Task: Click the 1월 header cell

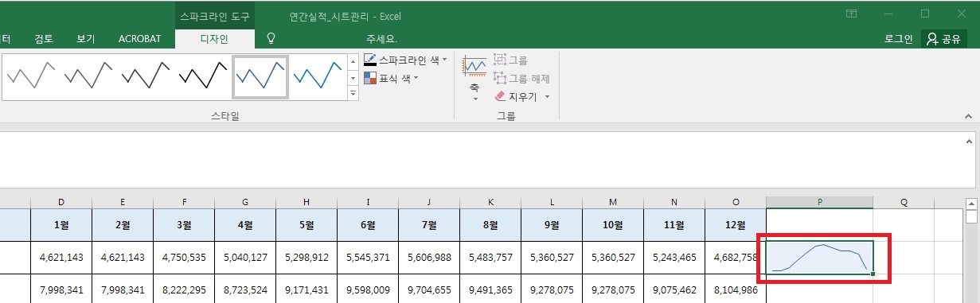Action: click(61, 225)
